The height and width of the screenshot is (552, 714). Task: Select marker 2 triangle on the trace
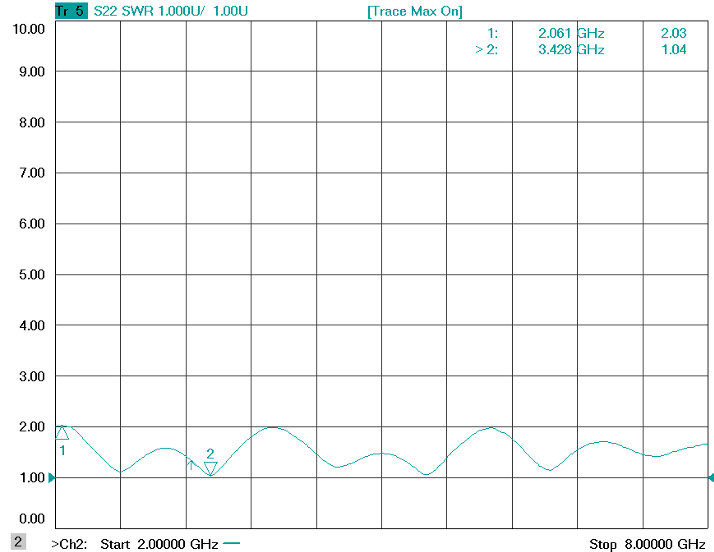(210, 469)
